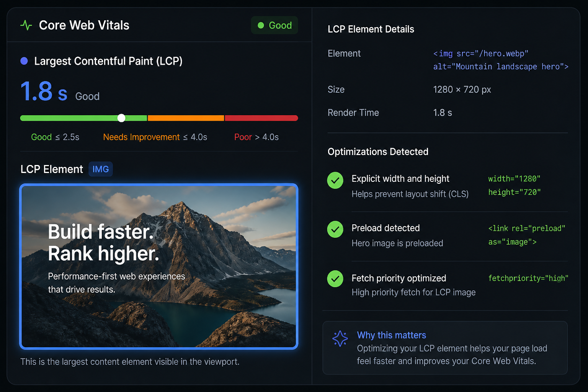Click the sparkle icon beside Why this matters
The height and width of the screenshot is (392, 588).
(340, 338)
